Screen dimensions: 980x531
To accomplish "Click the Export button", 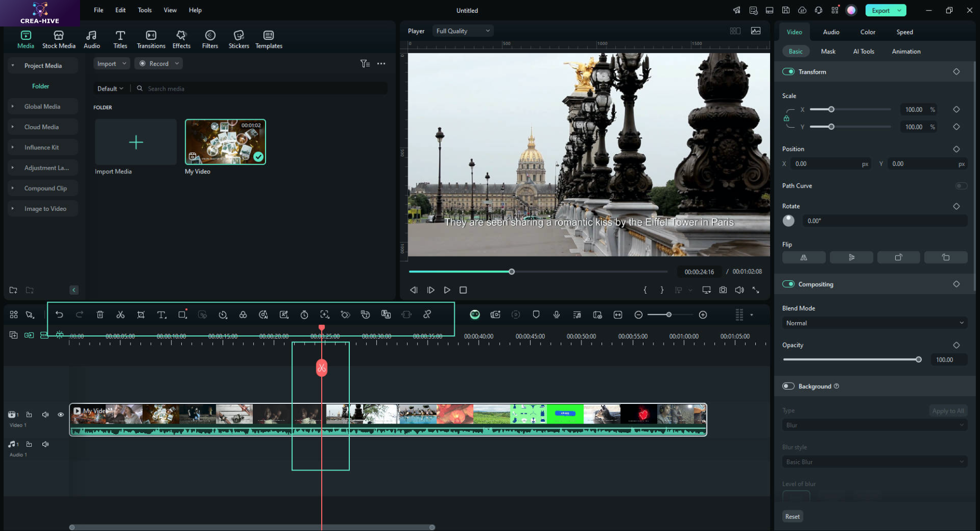I will click(x=881, y=11).
